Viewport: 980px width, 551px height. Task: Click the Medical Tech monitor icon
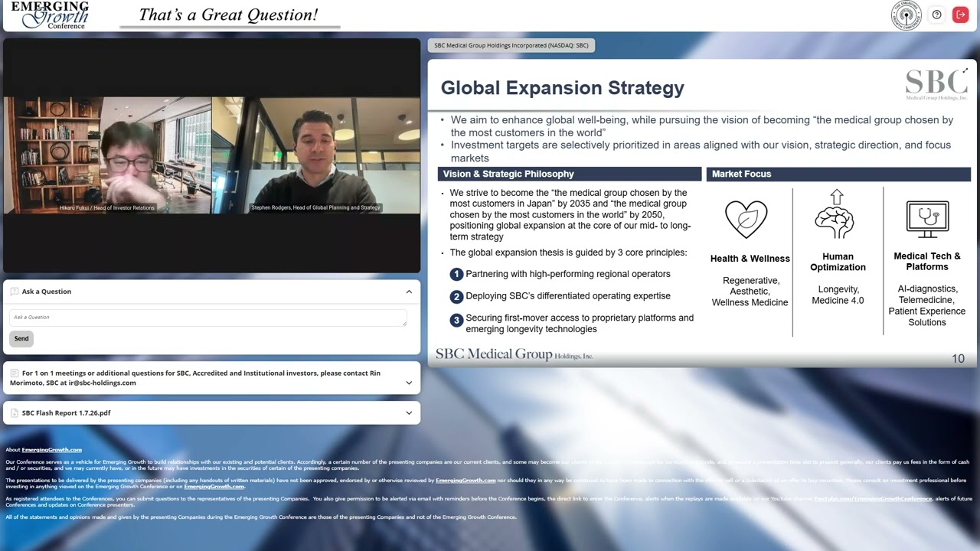(927, 218)
